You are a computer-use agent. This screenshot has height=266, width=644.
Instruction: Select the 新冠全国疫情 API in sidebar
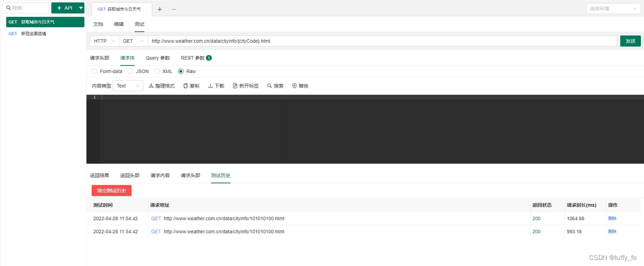pos(45,34)
